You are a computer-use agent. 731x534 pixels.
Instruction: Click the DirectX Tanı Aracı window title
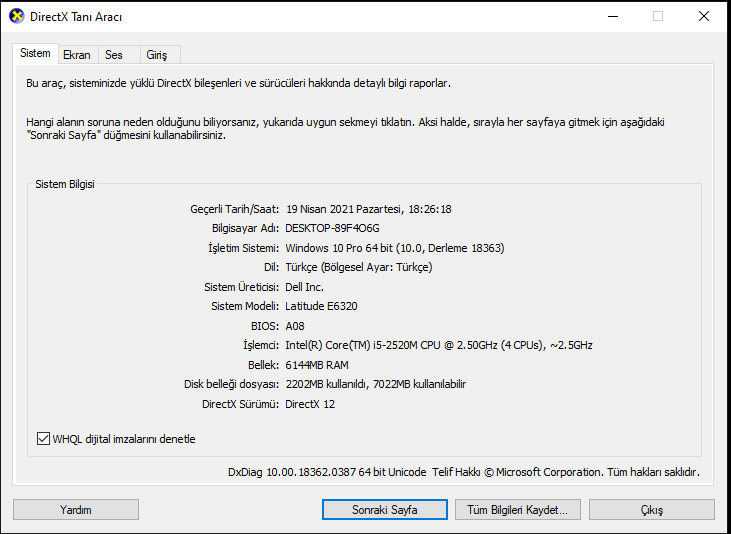76,17
